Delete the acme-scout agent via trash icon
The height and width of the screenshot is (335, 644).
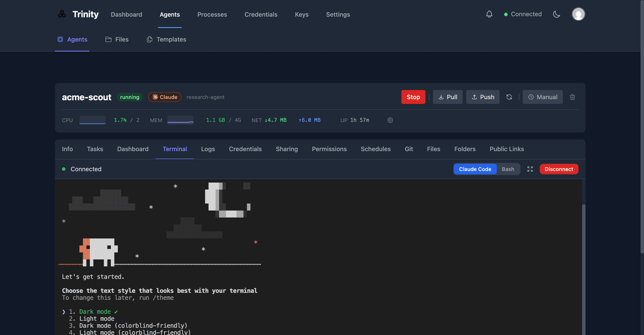[x=572, y=97]
